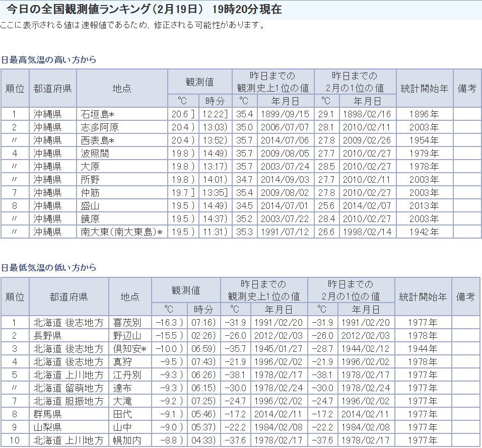
Task: Click the 日最高気温の高い方から section heading
Action: (48, 59)
